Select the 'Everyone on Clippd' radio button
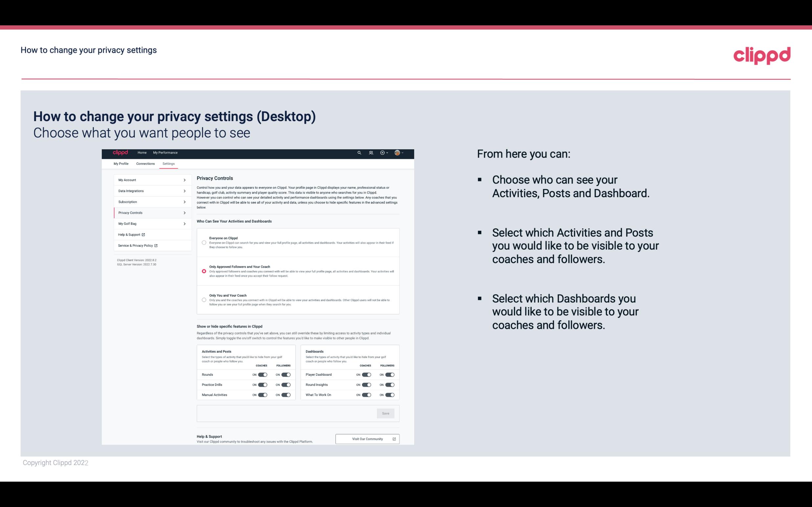 (203, 242)
